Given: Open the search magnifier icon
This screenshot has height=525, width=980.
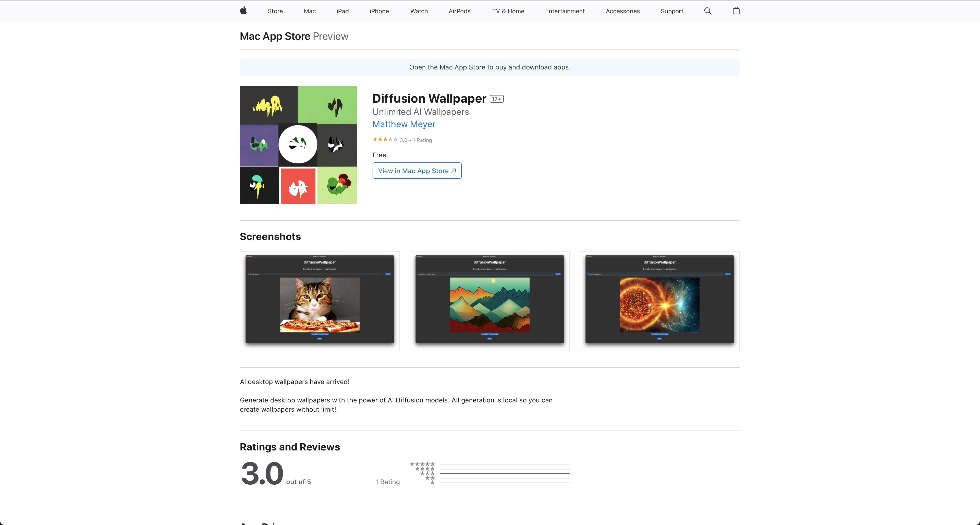Looking at the screenshot, I should click(x=708, y=11).
